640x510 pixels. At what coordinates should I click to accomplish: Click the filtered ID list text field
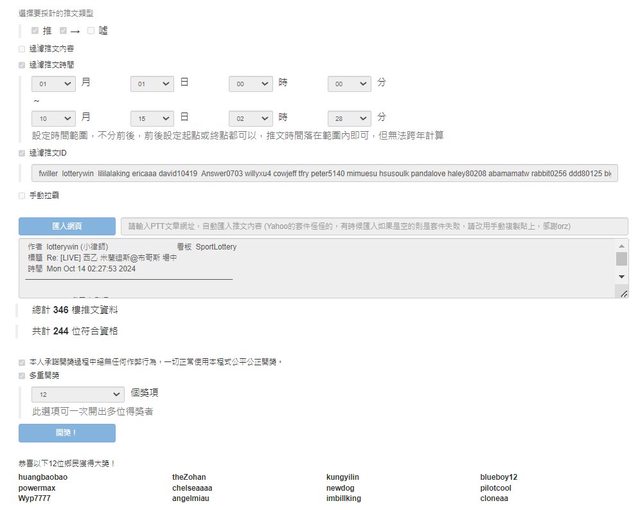[324, 173]
